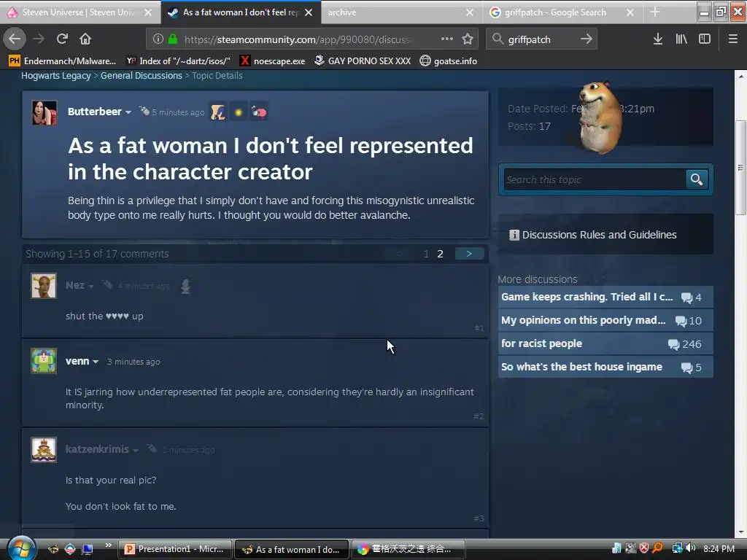Click katzenkrimis's avatar image

pyautogui.click(x=44, y=449)
